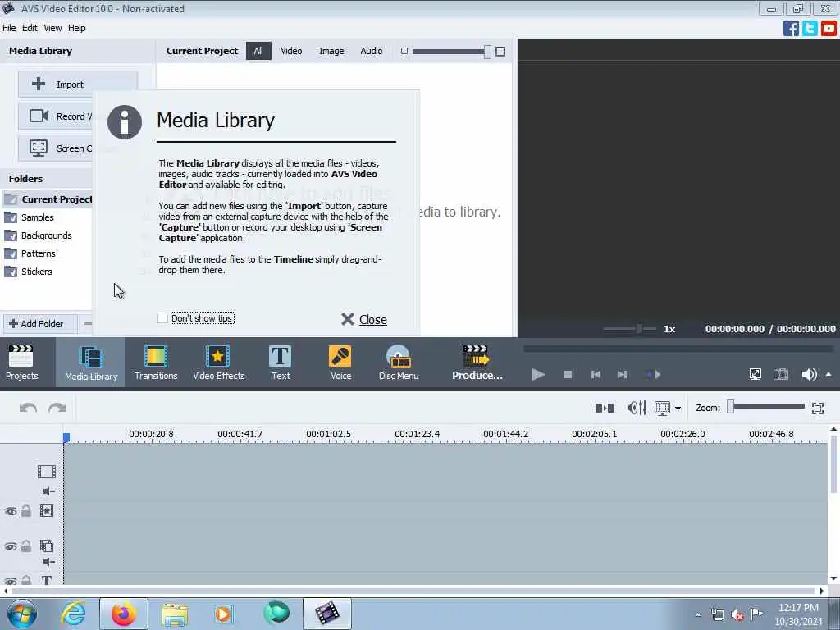Play the preview video
This screenshot has height=630, width=840.
click(x=538, y=374)
